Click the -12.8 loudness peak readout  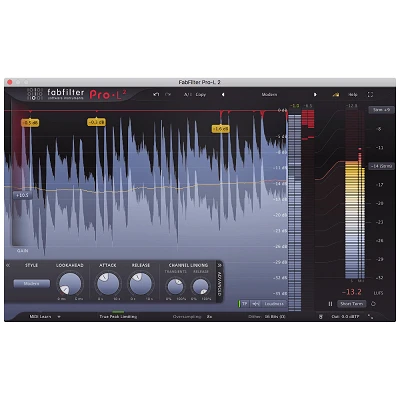coord(351,106)
